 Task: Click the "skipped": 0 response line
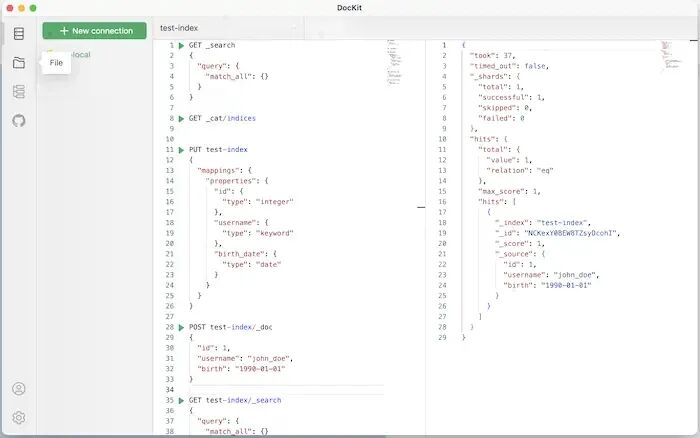click(x=505, y=108)
